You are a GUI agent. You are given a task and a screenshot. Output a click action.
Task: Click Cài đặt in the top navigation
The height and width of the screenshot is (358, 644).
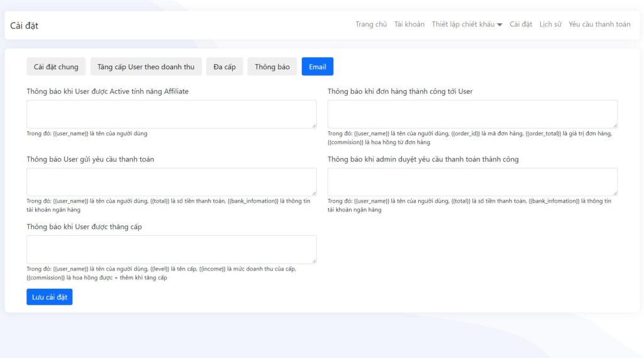point(521,25)
